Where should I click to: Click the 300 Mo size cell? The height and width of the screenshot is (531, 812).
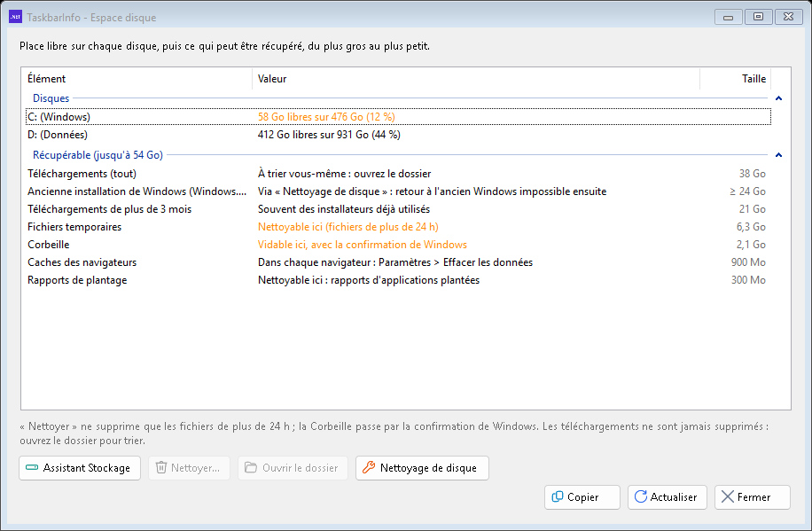[x=748, y=280]
